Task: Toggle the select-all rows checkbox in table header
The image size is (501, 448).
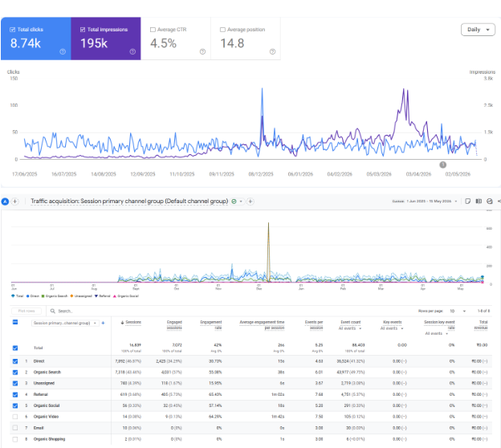Action: pos(15,322)
